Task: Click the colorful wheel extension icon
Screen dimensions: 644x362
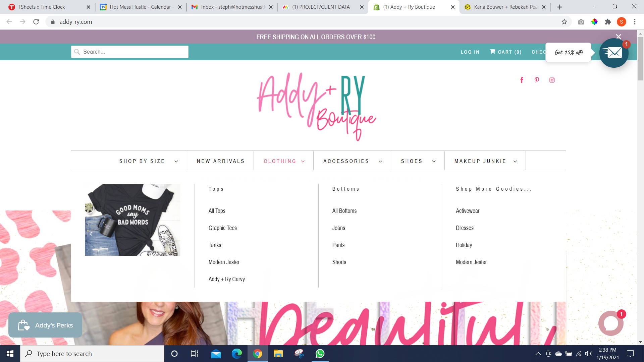Action: (594, 22)
